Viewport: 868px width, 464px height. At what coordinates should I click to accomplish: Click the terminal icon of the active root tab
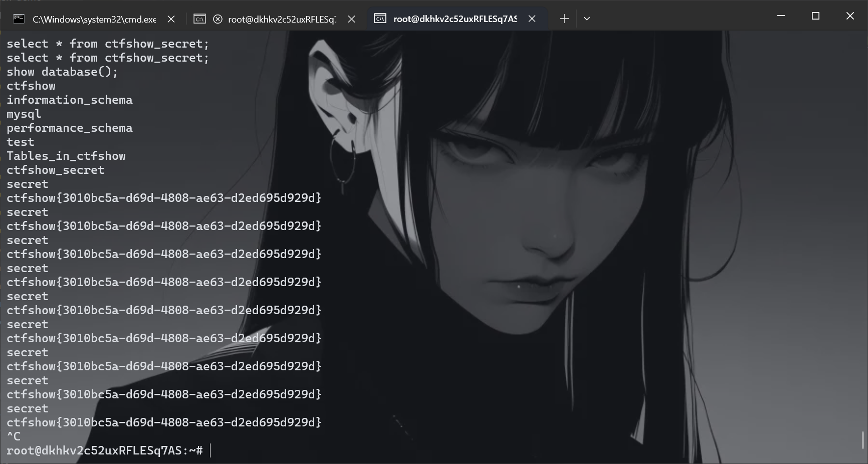coord(380,19)
